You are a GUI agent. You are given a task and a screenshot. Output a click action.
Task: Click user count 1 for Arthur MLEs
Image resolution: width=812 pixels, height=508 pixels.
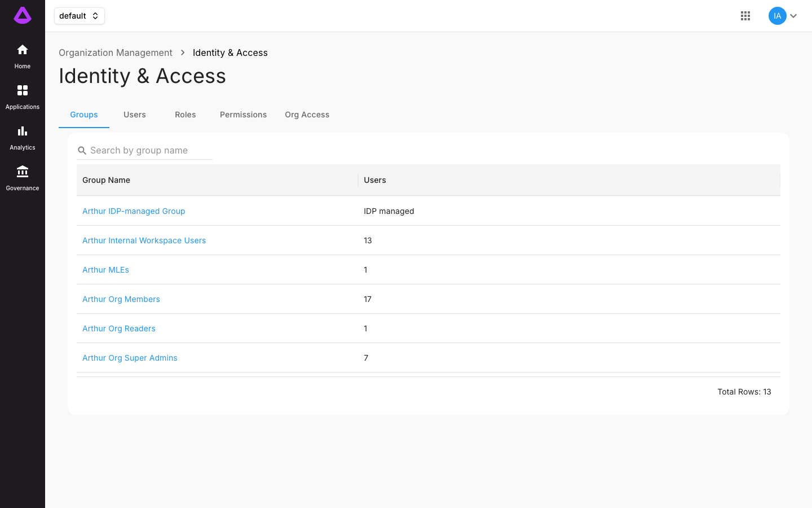(365, 270)
